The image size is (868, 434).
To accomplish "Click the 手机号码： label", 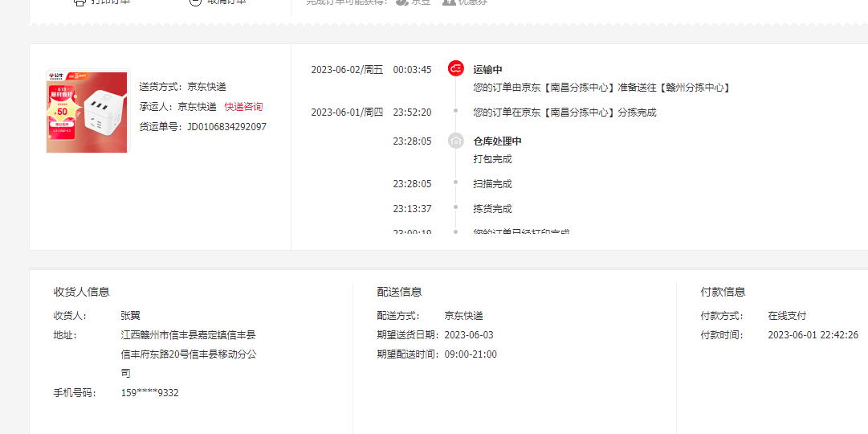I will [x=75, y=392].
